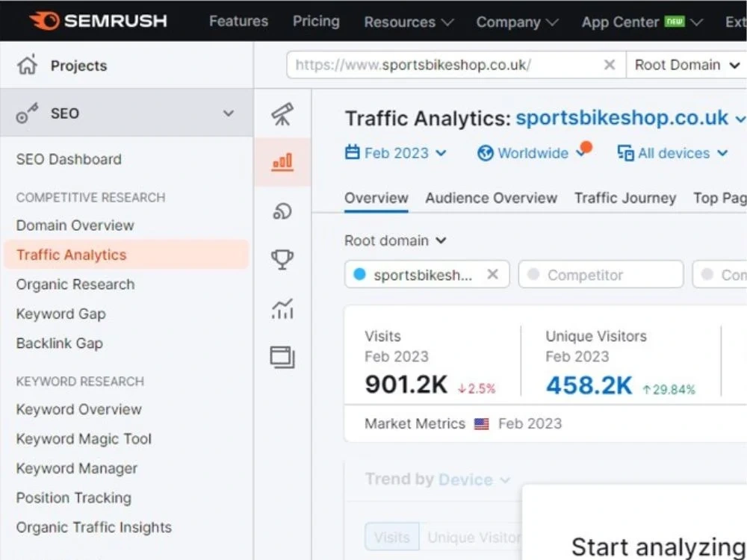Open Organic Research in sidebar
The width and height of the screenshot is (747, 560).
tap(75, 284)
